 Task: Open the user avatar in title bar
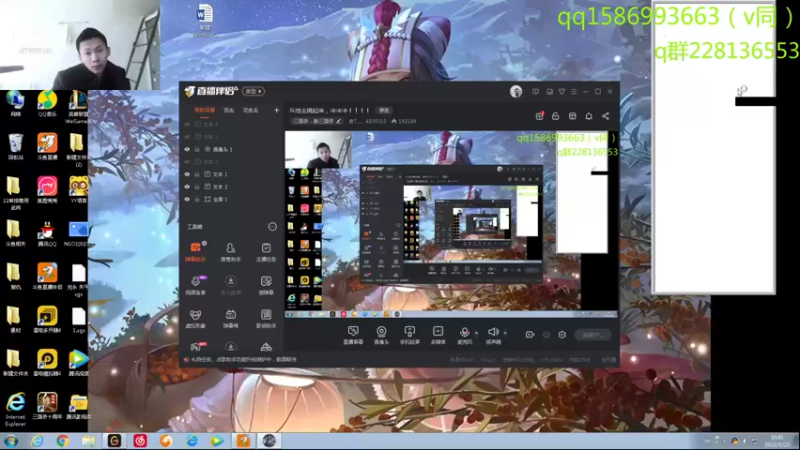pyautogui.click(x=516, y=91)
